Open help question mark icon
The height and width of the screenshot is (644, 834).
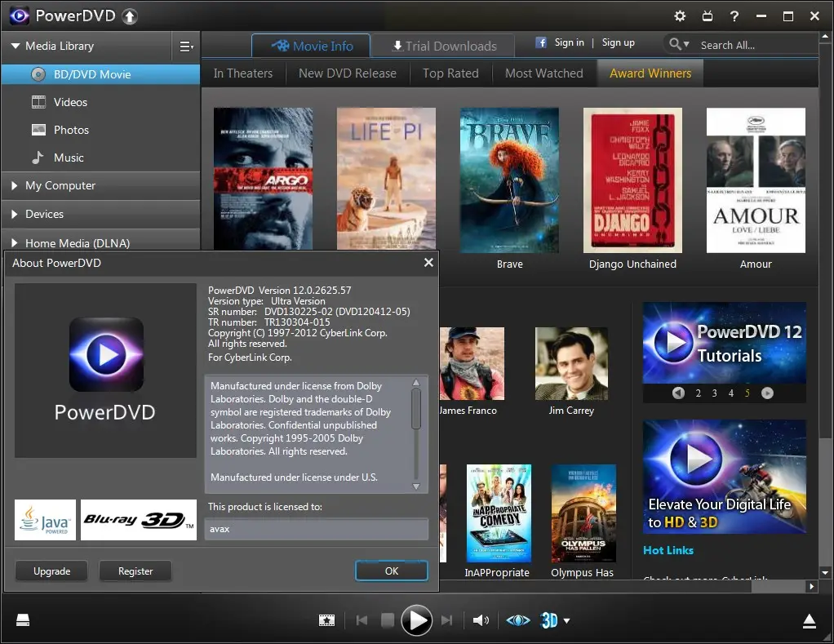click(734, 16)
